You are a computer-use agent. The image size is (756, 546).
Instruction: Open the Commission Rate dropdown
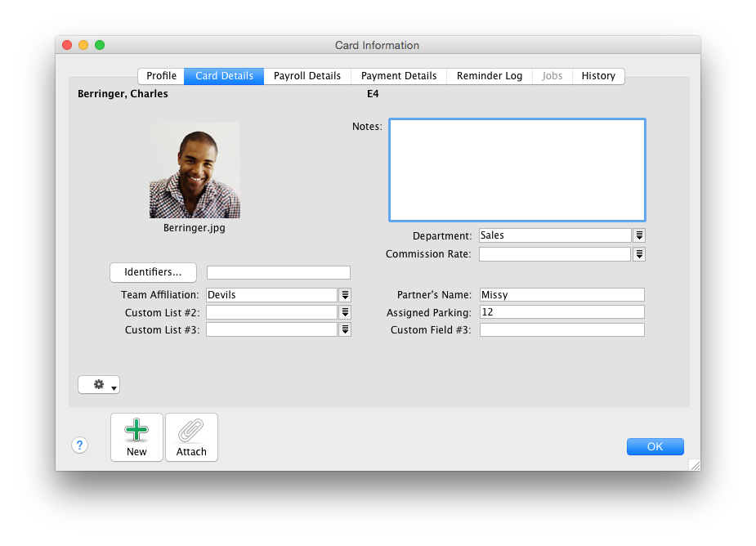pyautogui.click(x=639, y=254)
